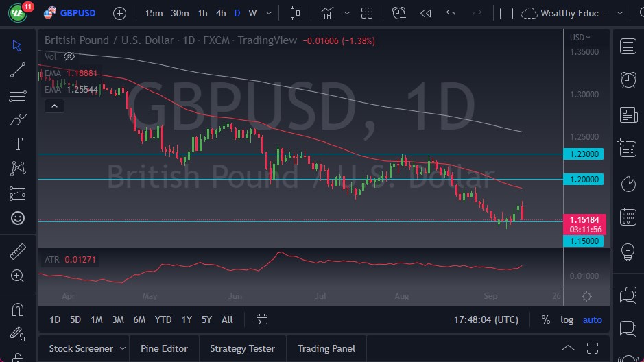Expand the Stock Screener dropdown arrow
The width and height of the screenshot is (644, 362).
(x=122, y=348)
